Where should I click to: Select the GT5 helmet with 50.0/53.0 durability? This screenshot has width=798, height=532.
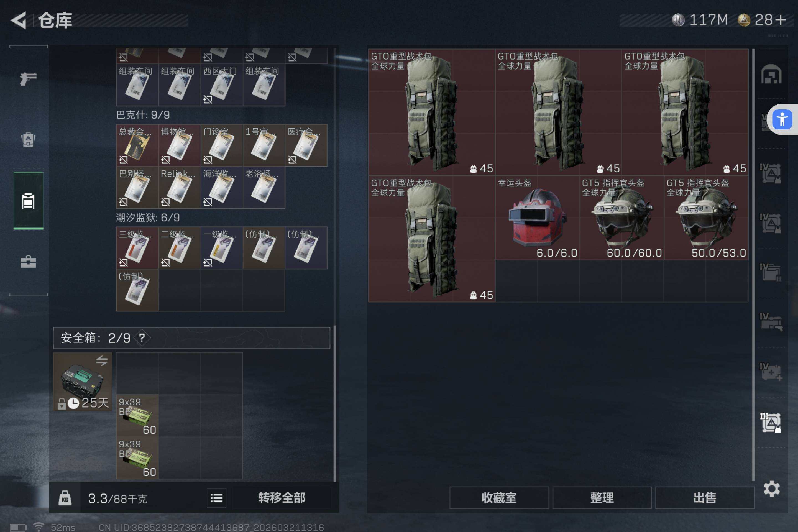point(706,218)
